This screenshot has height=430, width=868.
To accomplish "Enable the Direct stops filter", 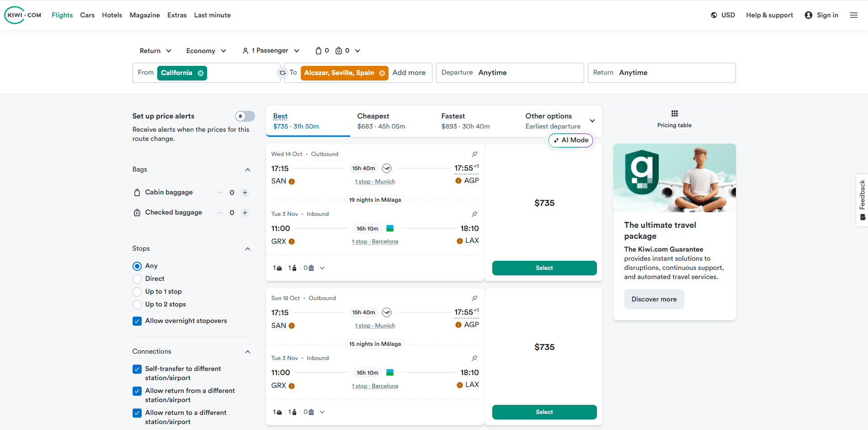I will (137, 279).
